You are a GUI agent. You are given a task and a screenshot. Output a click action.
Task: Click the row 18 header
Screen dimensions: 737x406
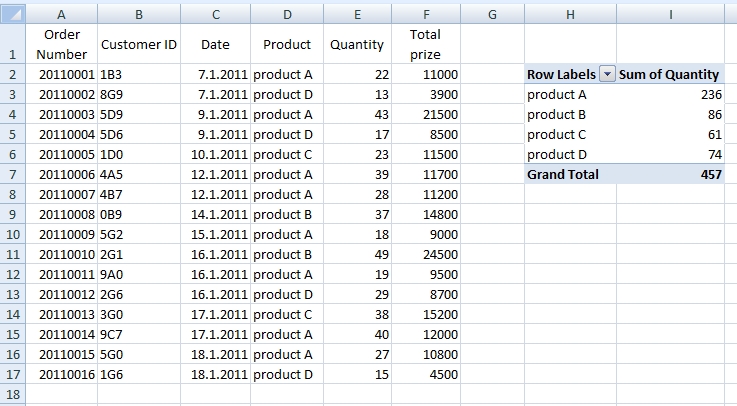click(x=12, y=394)
